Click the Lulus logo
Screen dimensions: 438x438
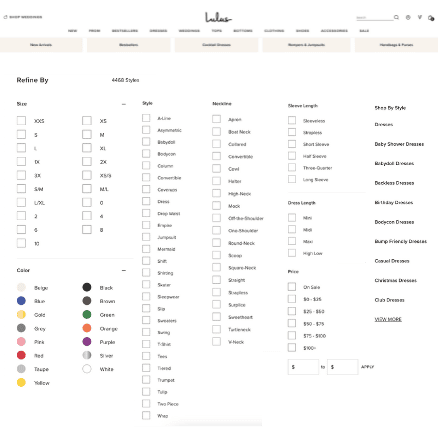[218, 17]
